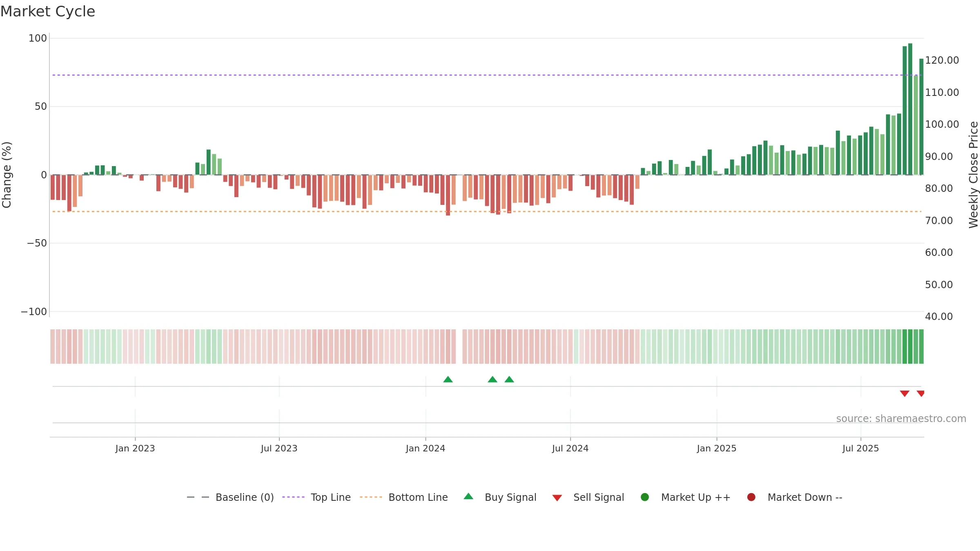980x551 pixels.
Task: Click the 100.00 price tick on the right axis
Action: tap(942, 124)
